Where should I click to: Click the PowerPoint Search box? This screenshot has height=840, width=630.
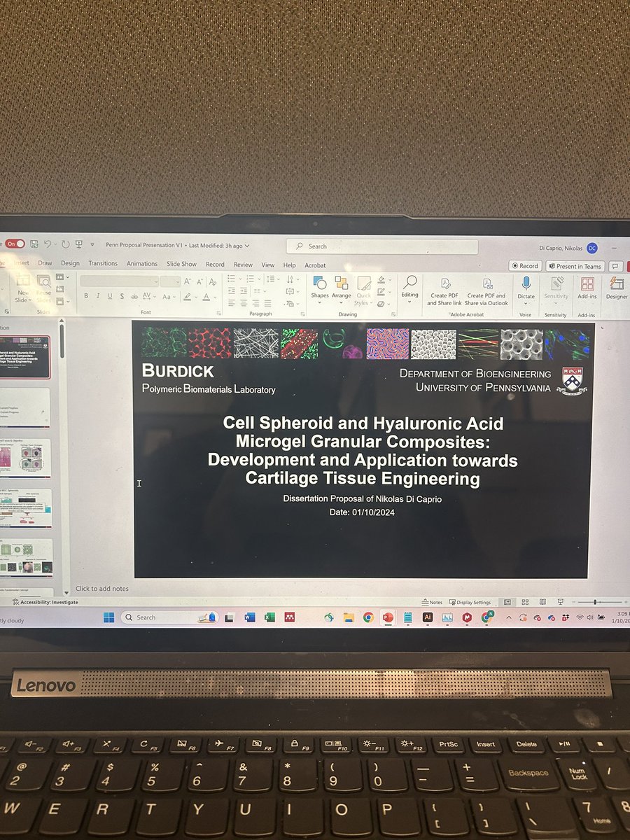(382, 246)
